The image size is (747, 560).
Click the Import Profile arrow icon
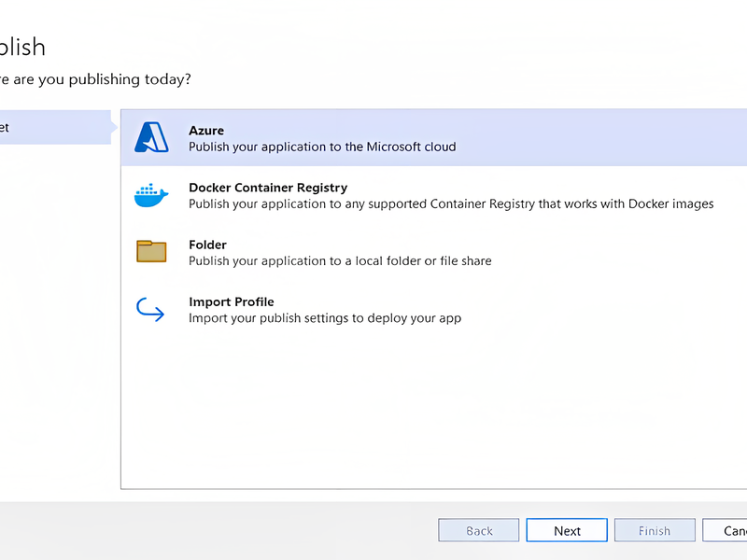pos(150,310)
